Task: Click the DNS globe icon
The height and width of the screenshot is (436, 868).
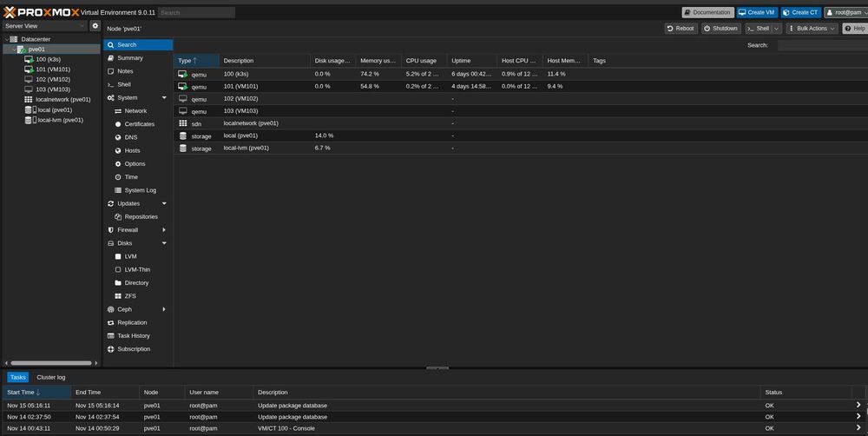Action: tap(118, 137)
